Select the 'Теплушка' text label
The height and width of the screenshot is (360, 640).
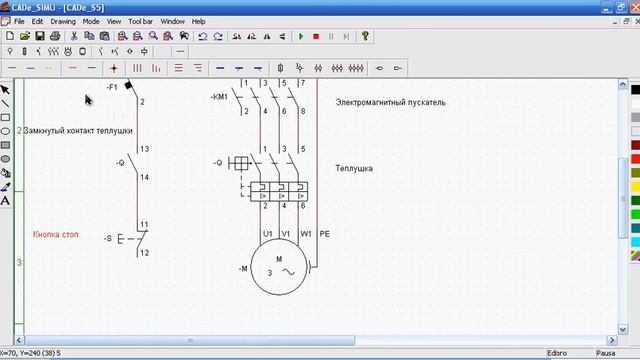(354, 168)
